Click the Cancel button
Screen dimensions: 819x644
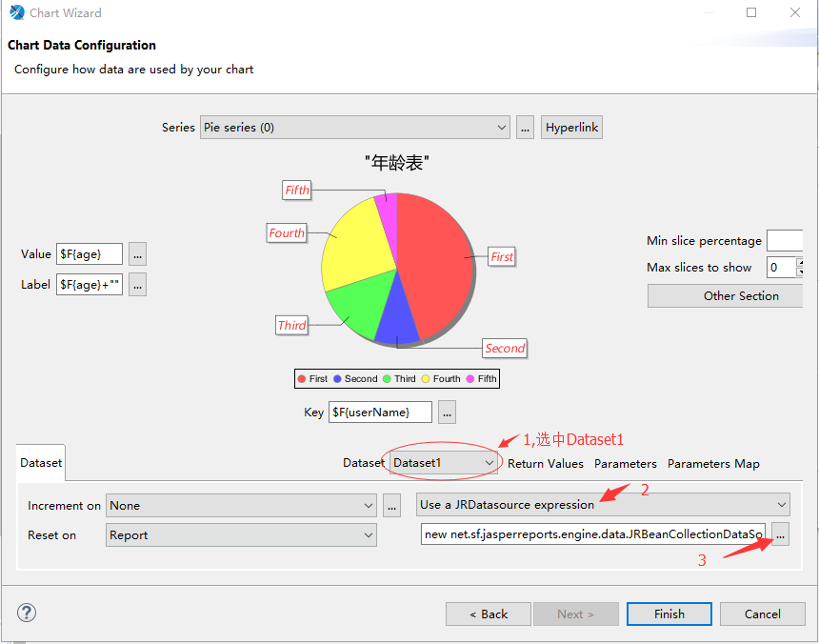pos(763,614)
